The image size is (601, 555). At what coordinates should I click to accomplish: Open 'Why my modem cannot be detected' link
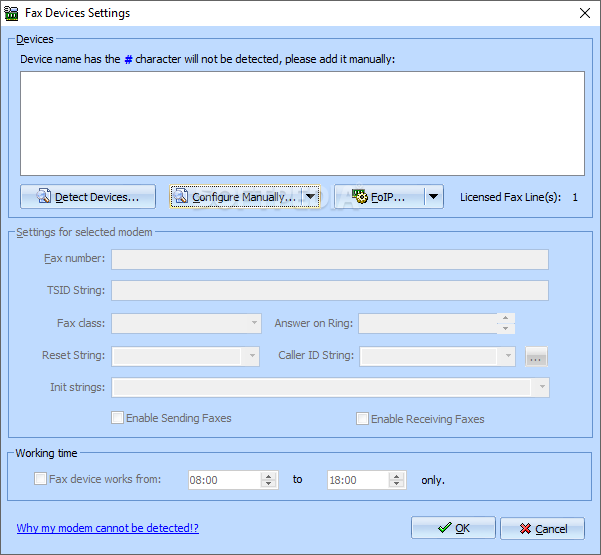click(108, 528)
